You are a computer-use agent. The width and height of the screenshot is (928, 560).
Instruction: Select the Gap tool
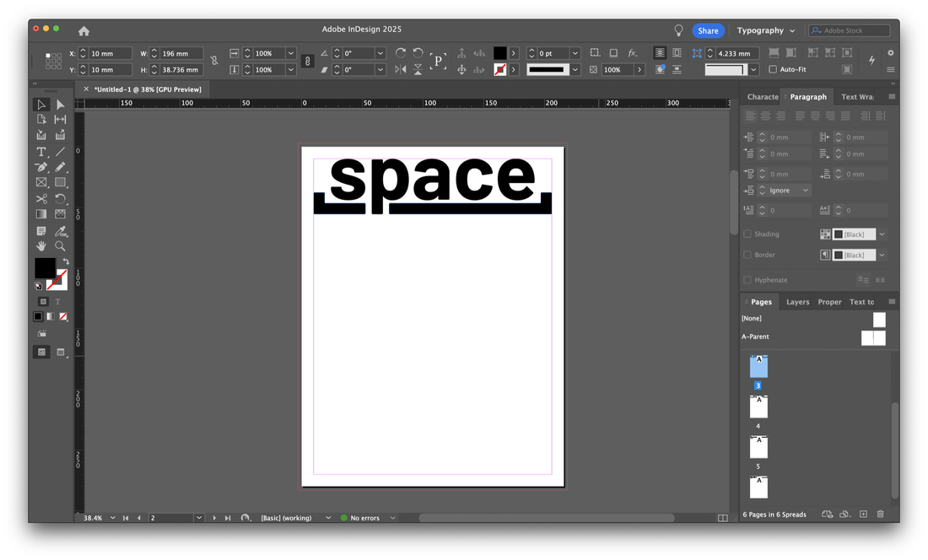pyautogui.click(x=60, y=120)
